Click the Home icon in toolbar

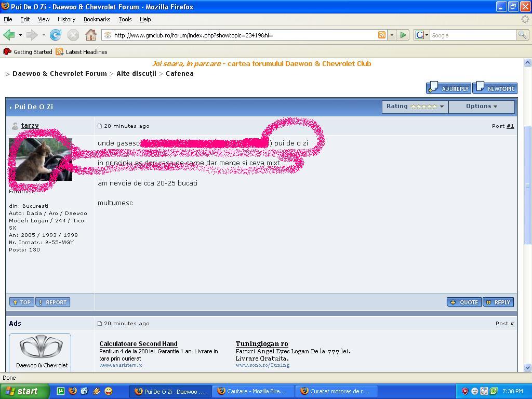tap(91, 35)
